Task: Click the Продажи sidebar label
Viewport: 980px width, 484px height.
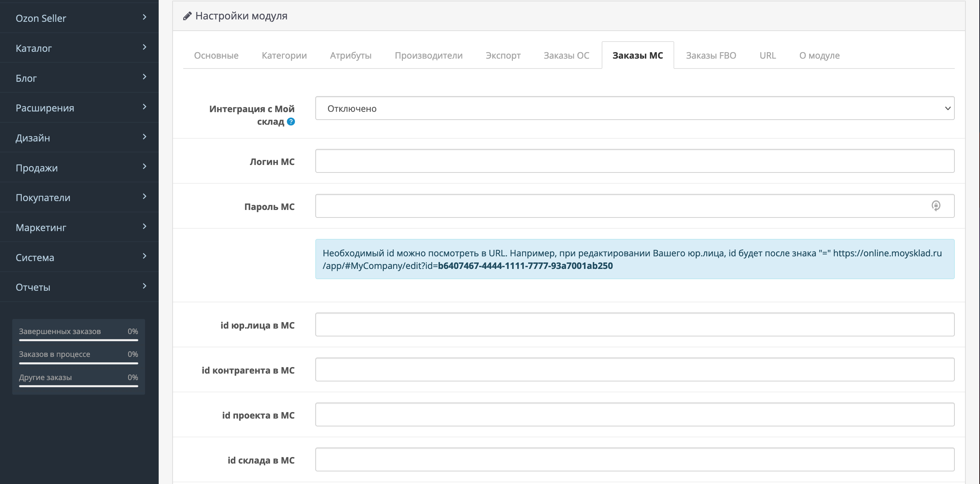Action: point(36,168)
